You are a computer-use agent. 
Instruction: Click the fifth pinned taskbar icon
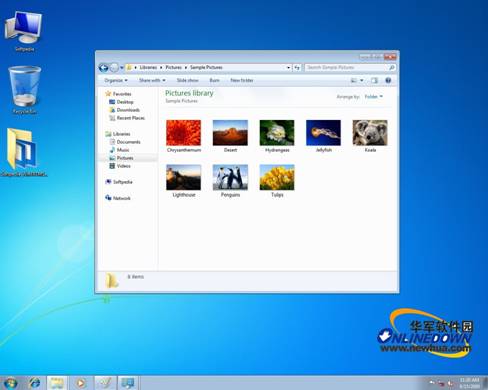coord(105,383)
